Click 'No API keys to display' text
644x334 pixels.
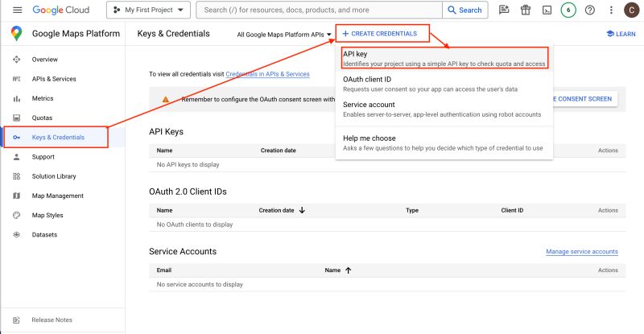pyautogui.click(x=188, y=165)
